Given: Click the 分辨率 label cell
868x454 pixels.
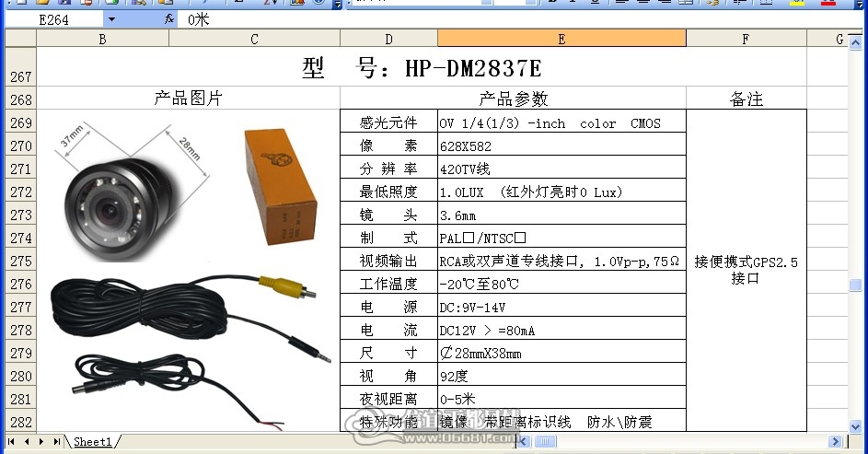Looking at the screenshot, I should [388, 168].
